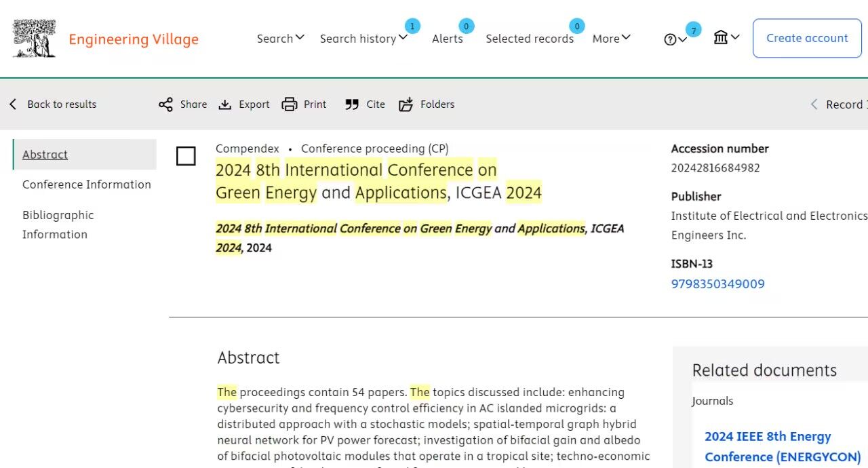Open the institution building icon menu
Image resolution: width=868 pixels, height=468 pixels.
point(726,38)
